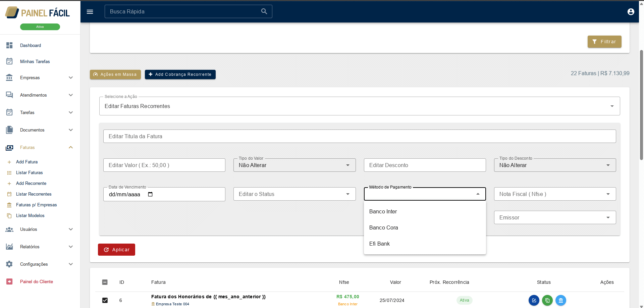Select Banco Cora payment option
Screen dimensions: 644x308
click(383, 227)
